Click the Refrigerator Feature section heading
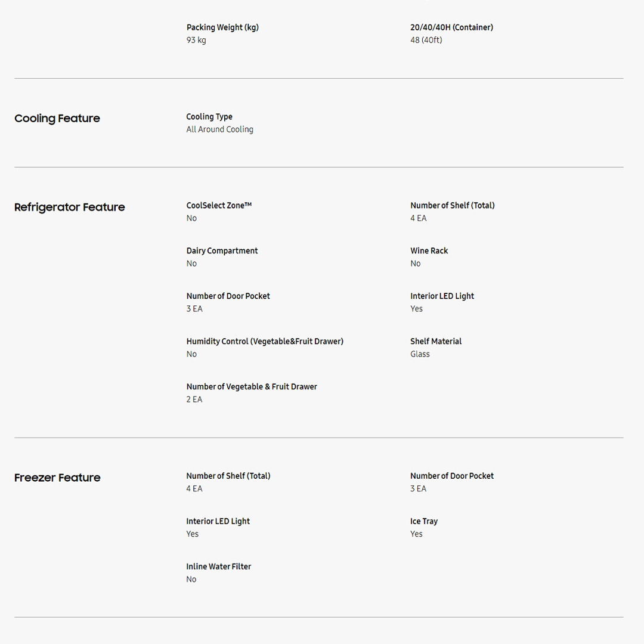The image size is (644, 644). [x=70, y=208]
